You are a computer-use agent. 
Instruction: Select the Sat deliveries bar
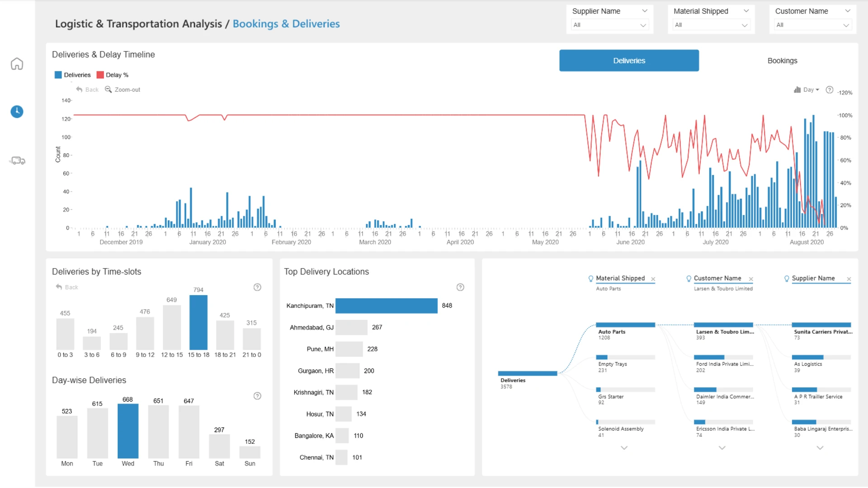[219, 447]
